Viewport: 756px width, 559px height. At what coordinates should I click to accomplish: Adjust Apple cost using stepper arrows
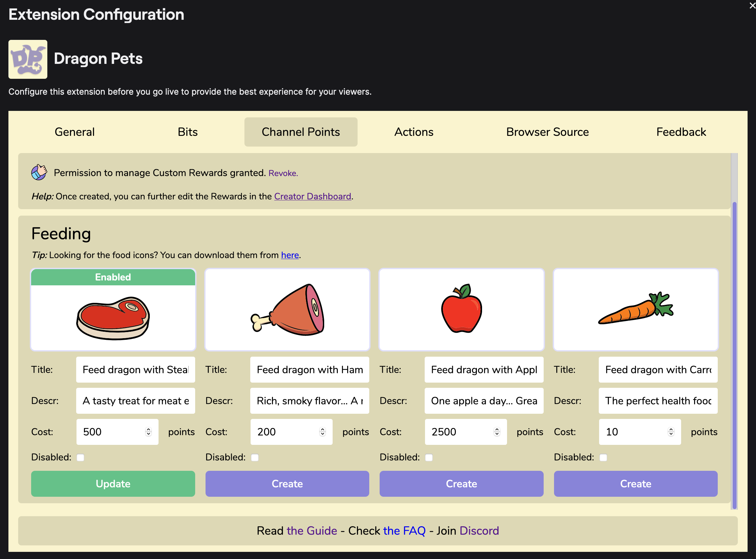[x=497, y=432]
